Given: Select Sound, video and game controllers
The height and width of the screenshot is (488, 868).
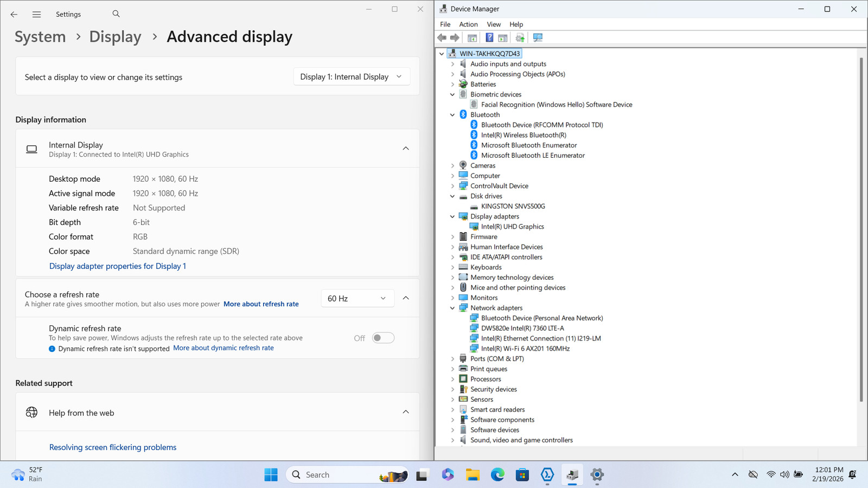Looking at the screenshot, I should (x=521, y=440).
